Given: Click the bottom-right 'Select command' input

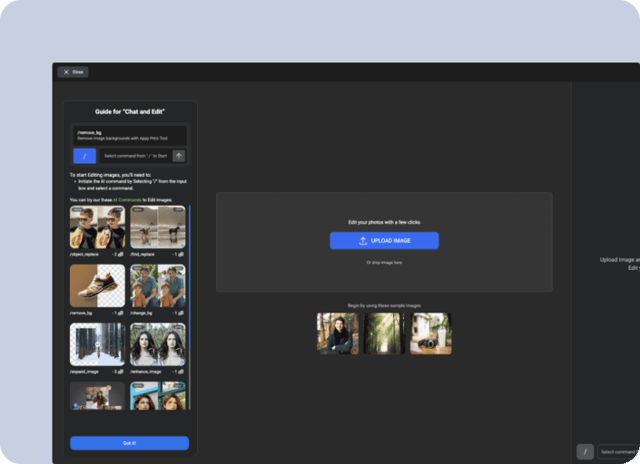Looking at the screenshot, I should (619, 452).
